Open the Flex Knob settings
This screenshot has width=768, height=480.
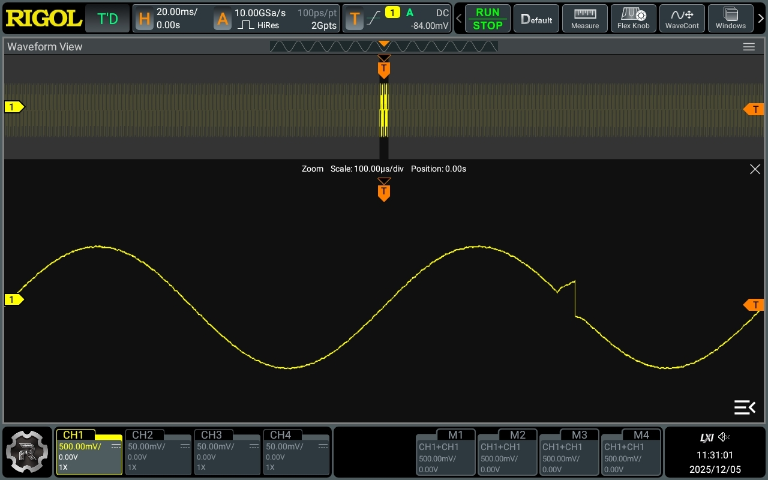(x=633, y=19)
